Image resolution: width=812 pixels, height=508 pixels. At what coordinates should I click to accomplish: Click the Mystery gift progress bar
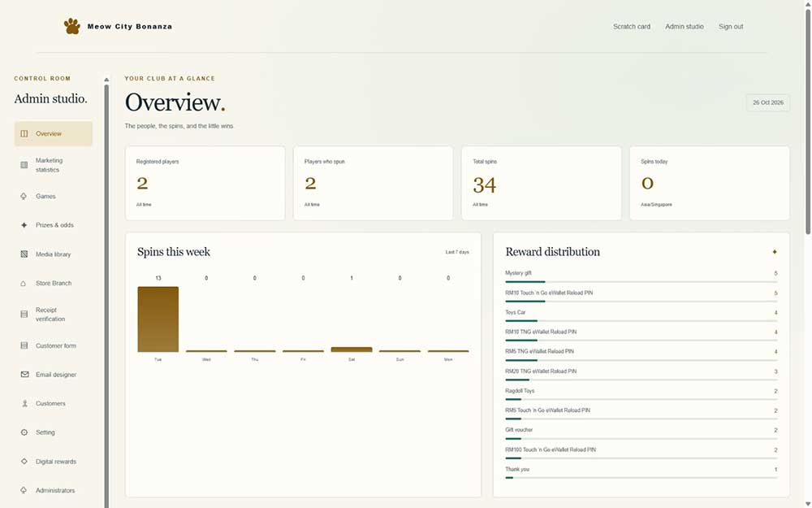coord(641,281)
